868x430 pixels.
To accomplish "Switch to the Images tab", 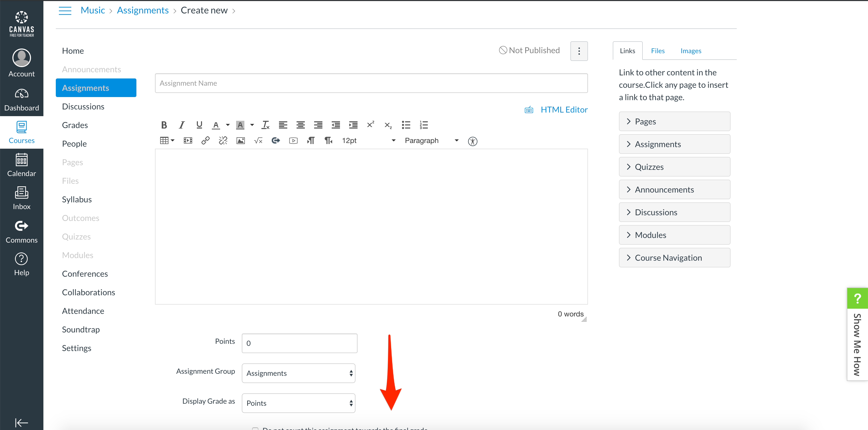I will pos(691,51).
